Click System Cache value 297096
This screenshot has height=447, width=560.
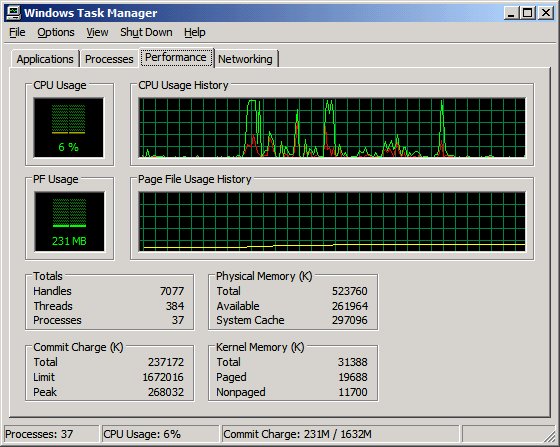coord(350,320)
